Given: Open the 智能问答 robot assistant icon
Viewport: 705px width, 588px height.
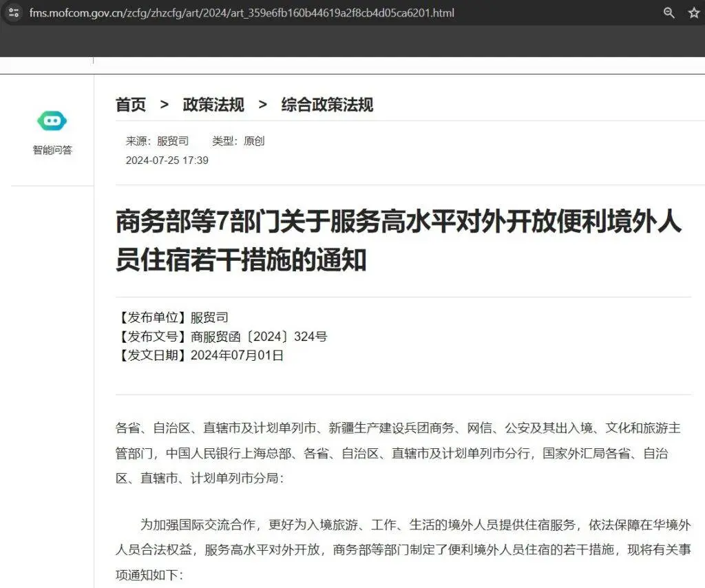Looking at the screenshot, I should tap(52, 121).
